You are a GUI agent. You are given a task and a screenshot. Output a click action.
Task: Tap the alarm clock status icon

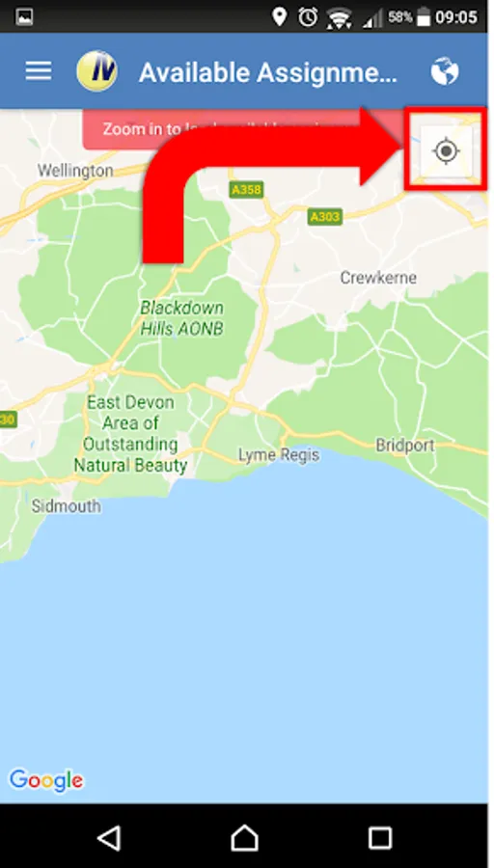(x=308, y=17)
